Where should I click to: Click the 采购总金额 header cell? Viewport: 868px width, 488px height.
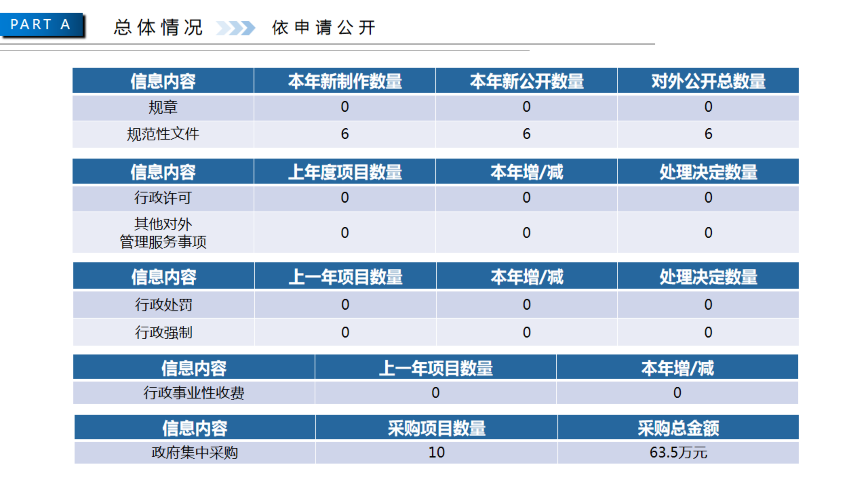click(678, 428)
